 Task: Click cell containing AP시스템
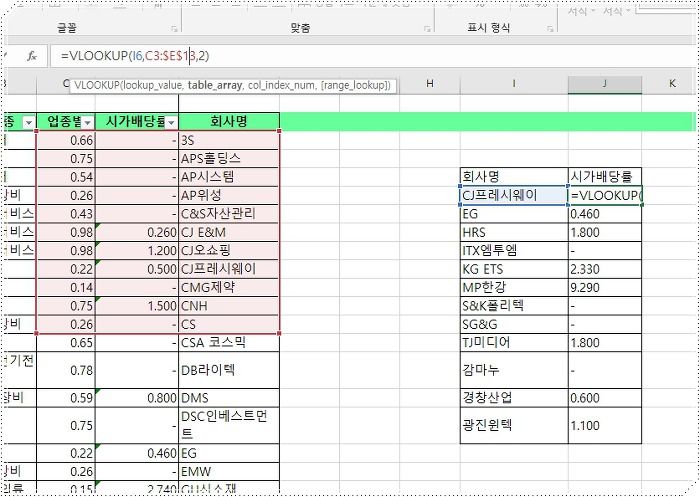click(229, 177)
